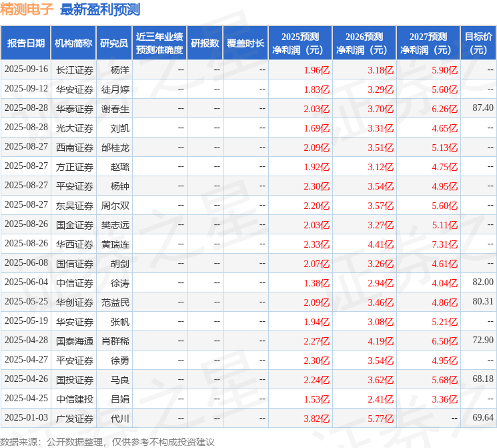Click the 中信建投 cell
This screenshot has width=497, height=448.
75,399
